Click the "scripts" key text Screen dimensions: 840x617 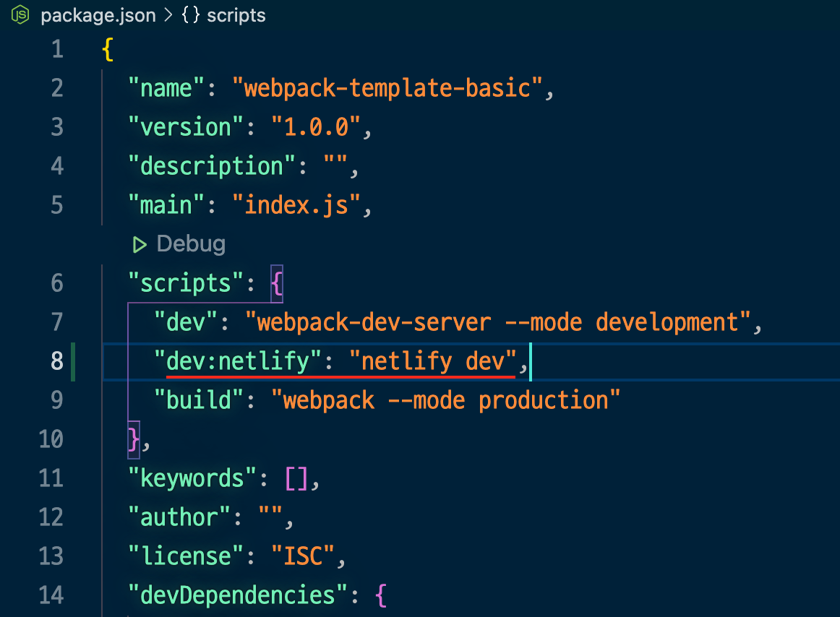[x=185, y=283]
